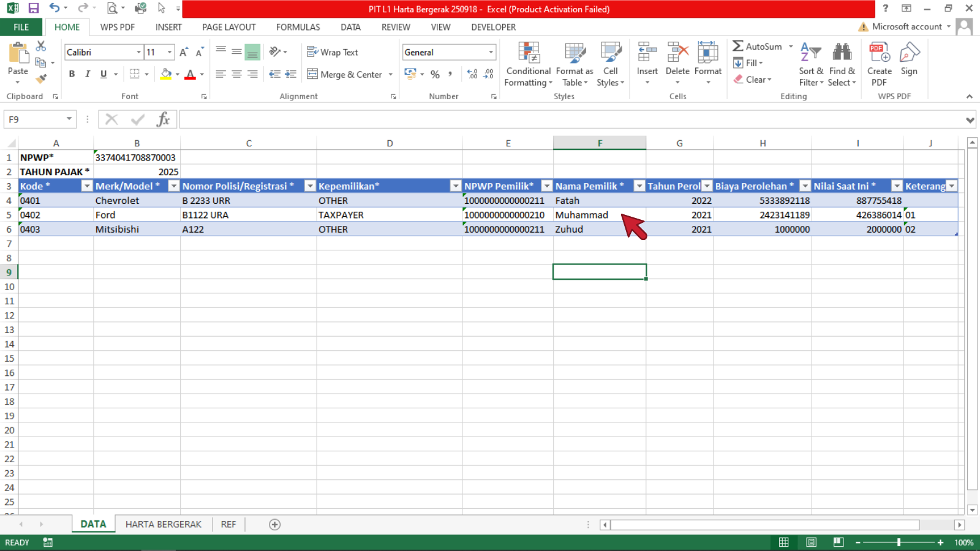Expand the font size dropdown
Viewport: 980px width, 551px height.
(x=170, y=52)
